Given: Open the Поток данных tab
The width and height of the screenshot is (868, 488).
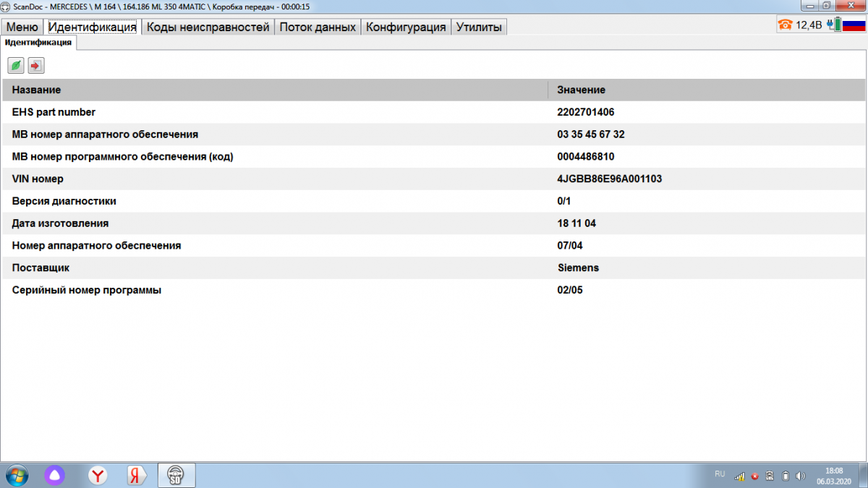Looking at the screenshot, I should 318,27.
